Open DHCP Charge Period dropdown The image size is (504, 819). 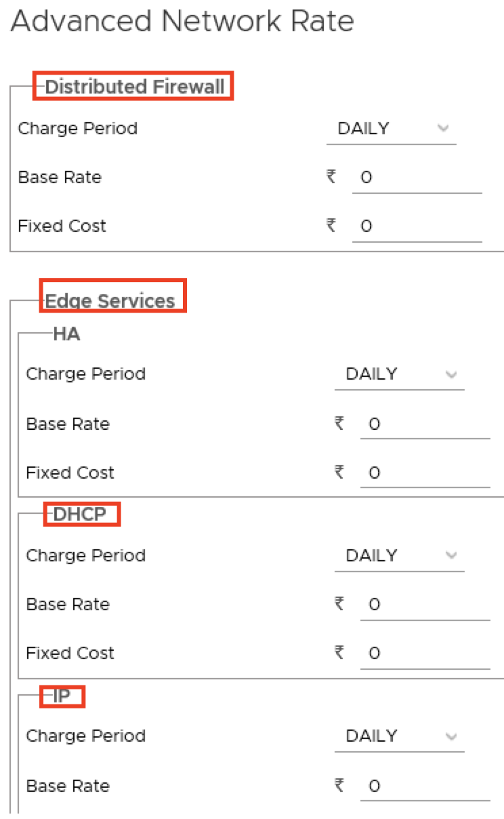(398, 556)
